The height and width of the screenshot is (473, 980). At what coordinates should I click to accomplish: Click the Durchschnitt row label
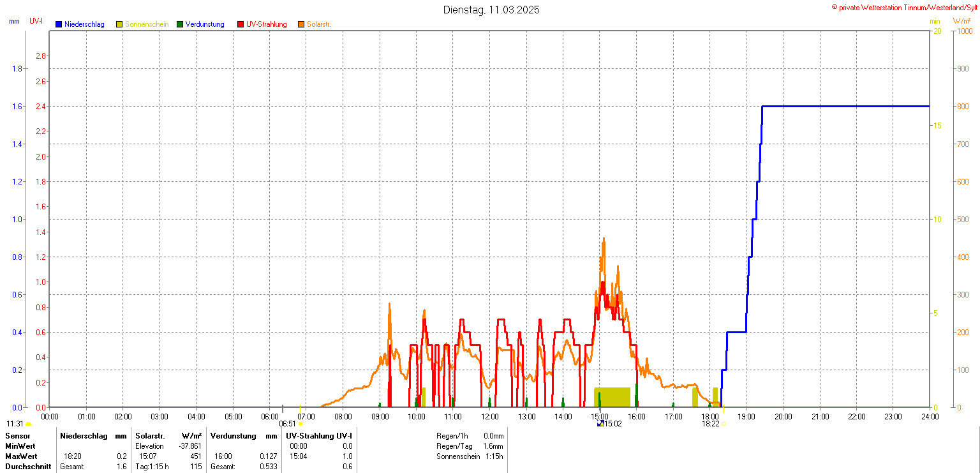point(27,467)
